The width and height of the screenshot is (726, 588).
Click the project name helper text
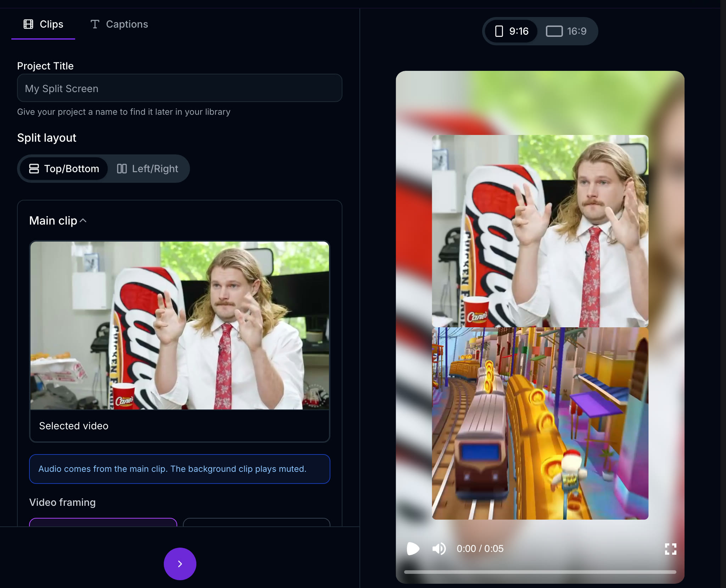(x=124, y=112)
